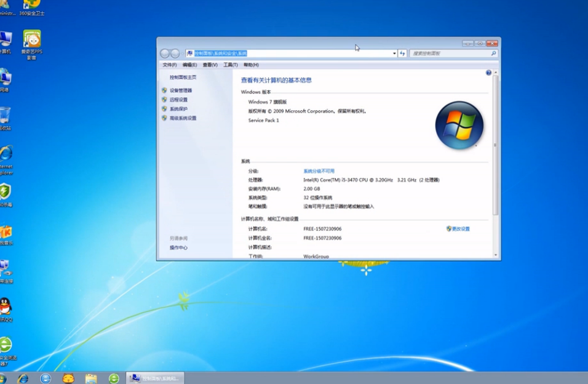This screenshot has height=384, width=588.
Task: Open the 工具(T) menu
Action: coord(230,65)
